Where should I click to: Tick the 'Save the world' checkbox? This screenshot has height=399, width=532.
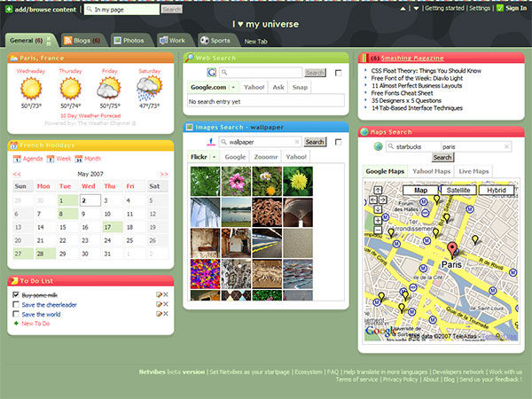[x=16, y=314]
